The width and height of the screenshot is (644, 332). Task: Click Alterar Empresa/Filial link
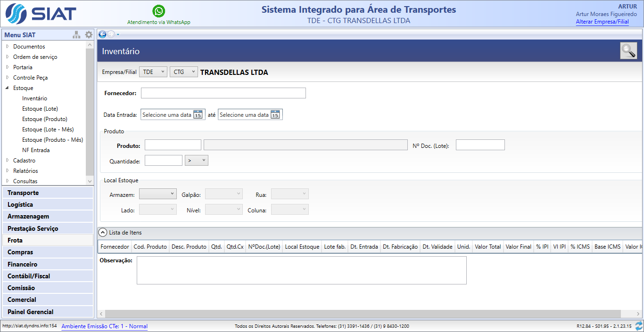(x=602, y=22)
